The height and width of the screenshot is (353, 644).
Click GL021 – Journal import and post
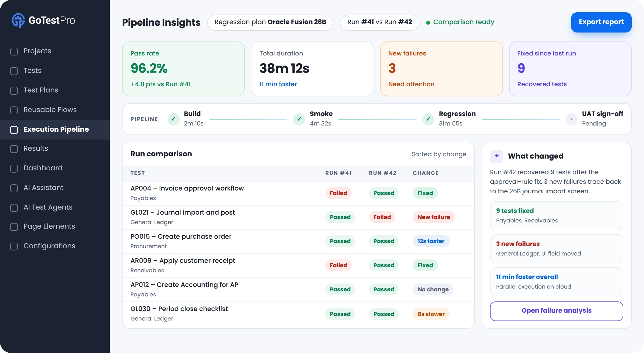(x=183, y=212)
